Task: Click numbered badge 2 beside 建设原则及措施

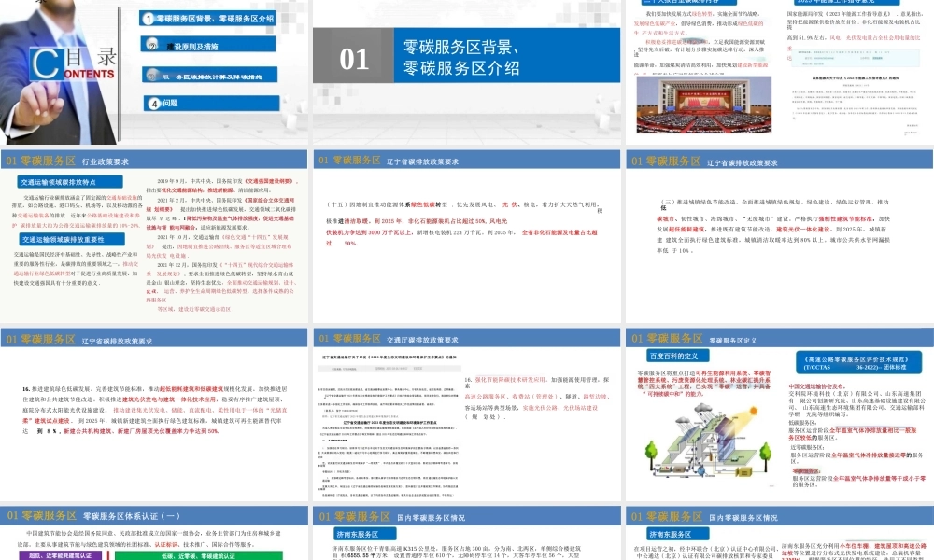Action: click(151, 46)
